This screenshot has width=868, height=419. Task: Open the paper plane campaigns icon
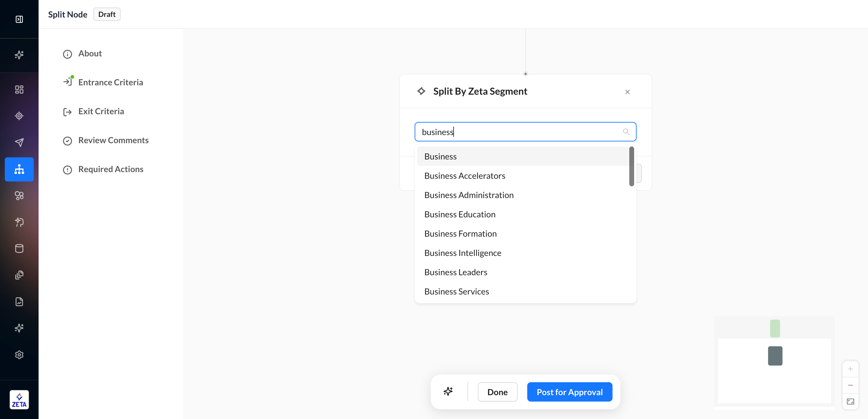pos(19,142)
